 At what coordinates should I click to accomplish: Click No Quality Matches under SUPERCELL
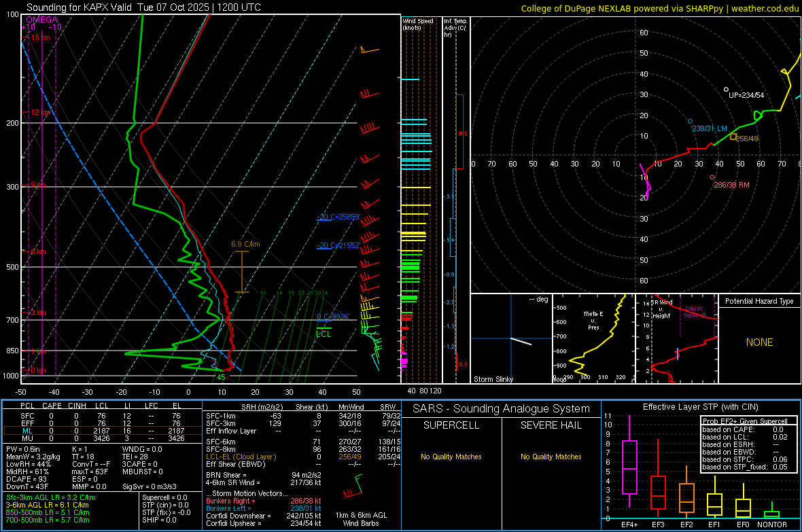(451, 457)
